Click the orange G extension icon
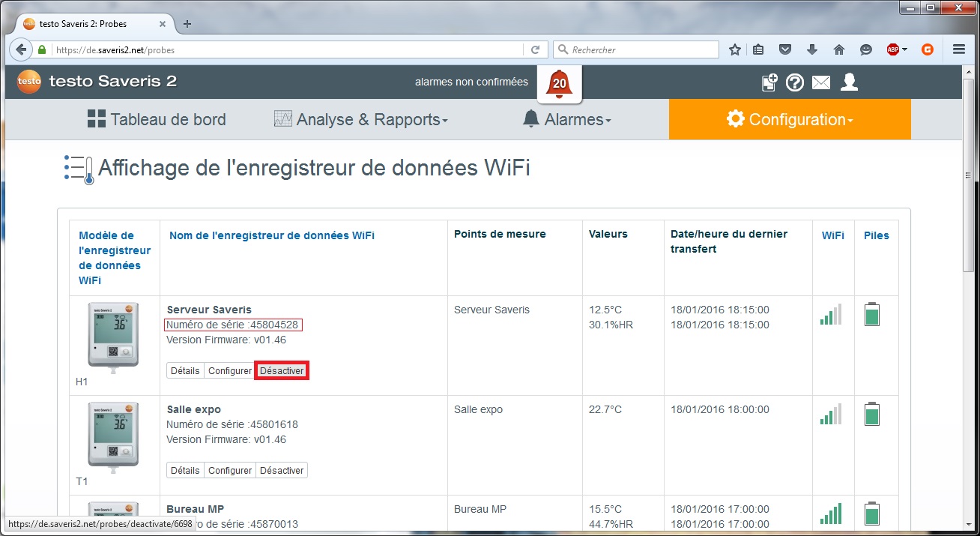 (x=928, y=49)
